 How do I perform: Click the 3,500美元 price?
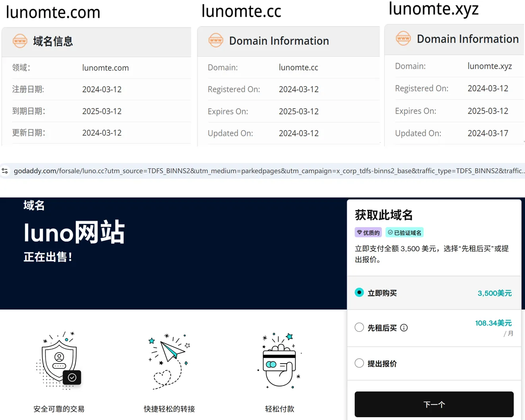[494, 293]
